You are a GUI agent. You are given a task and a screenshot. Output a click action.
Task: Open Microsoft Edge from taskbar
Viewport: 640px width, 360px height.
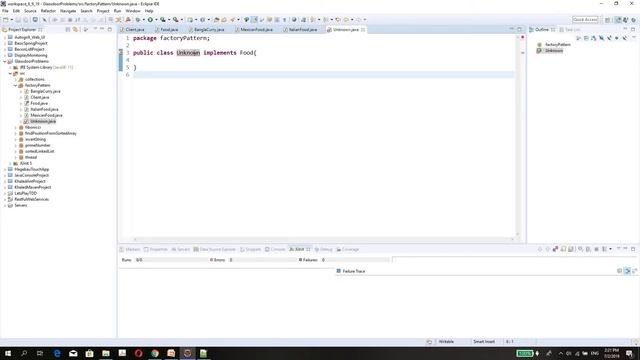(x=57, y=353)
